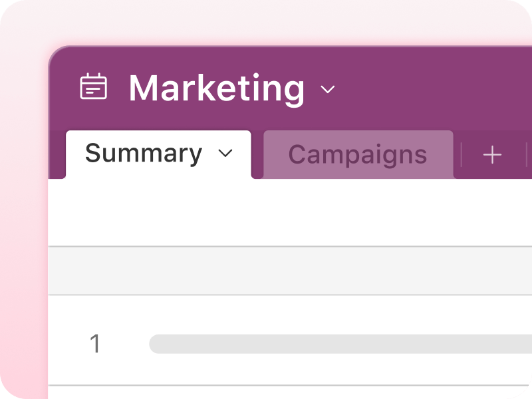Click the white base icon with calendar lines
Screen dimensions: 532x399
93,86
